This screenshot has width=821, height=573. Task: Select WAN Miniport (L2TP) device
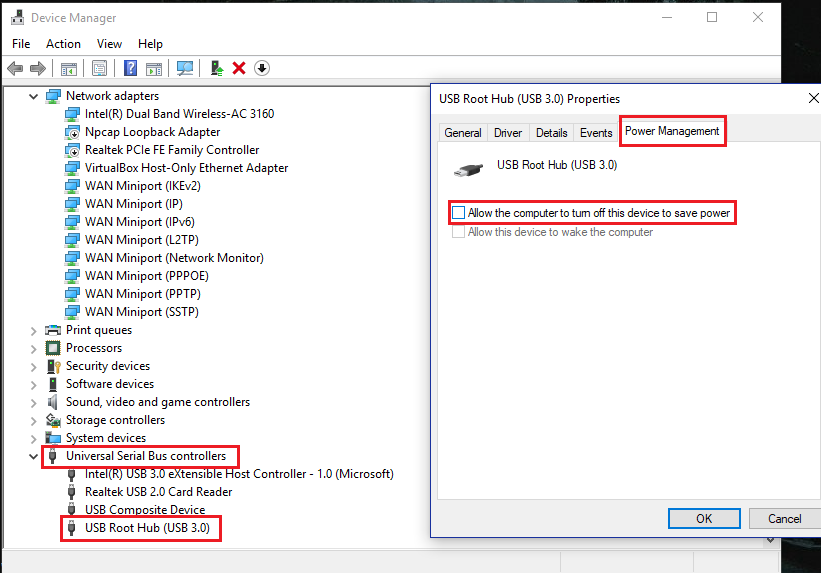coord(141,240)
